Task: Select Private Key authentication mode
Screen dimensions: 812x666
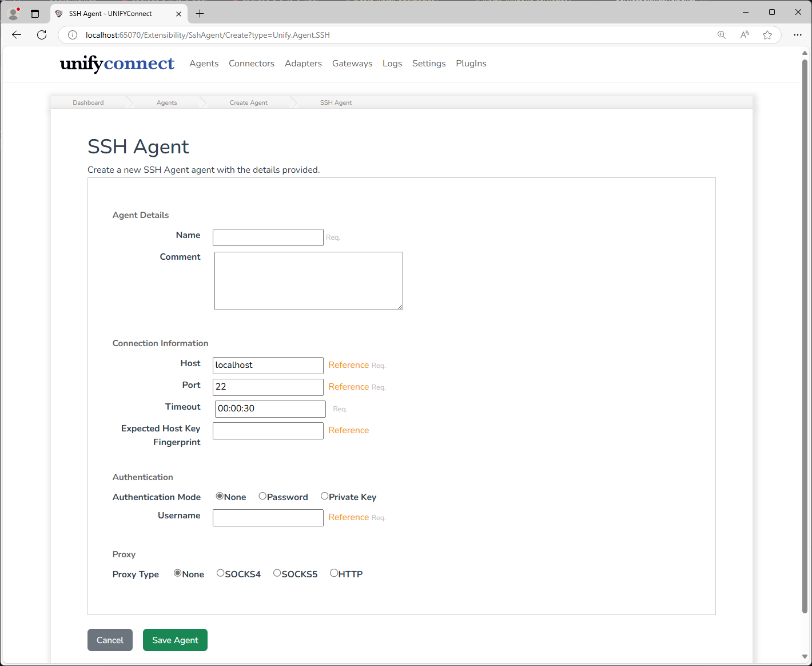Action: 324,496
